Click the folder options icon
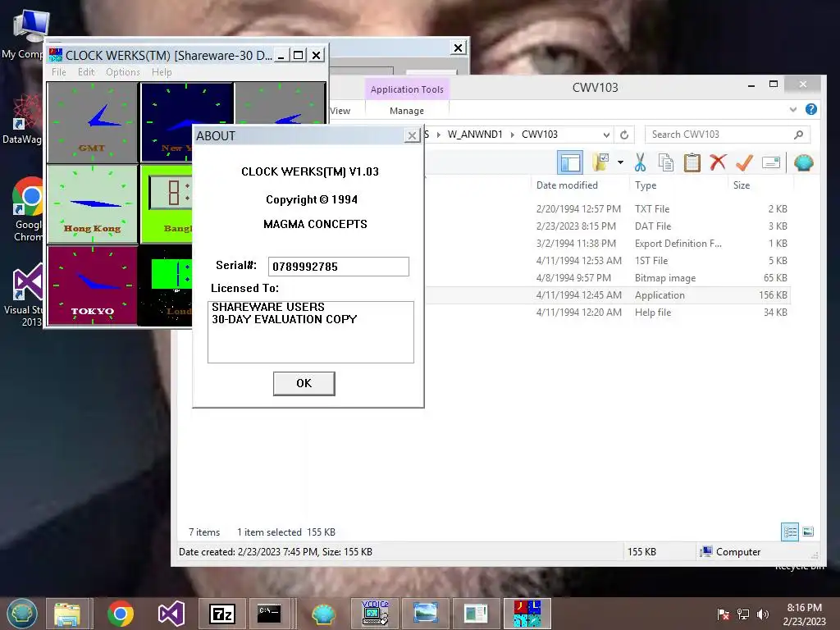 tap(600, 162)
